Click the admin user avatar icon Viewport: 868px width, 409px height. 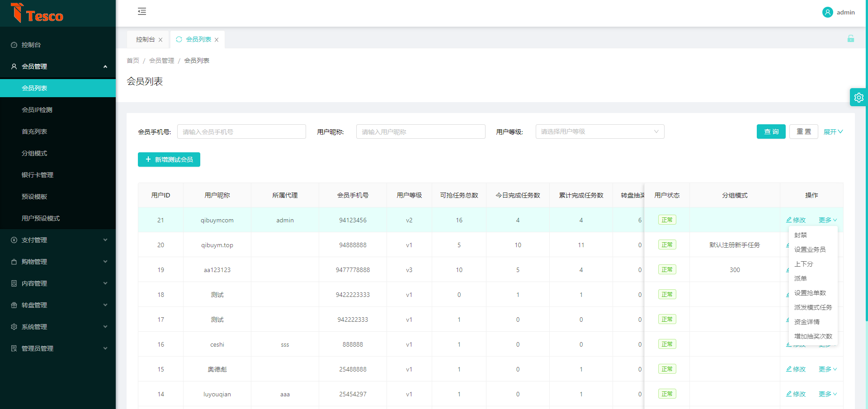[x=827, y=12]
